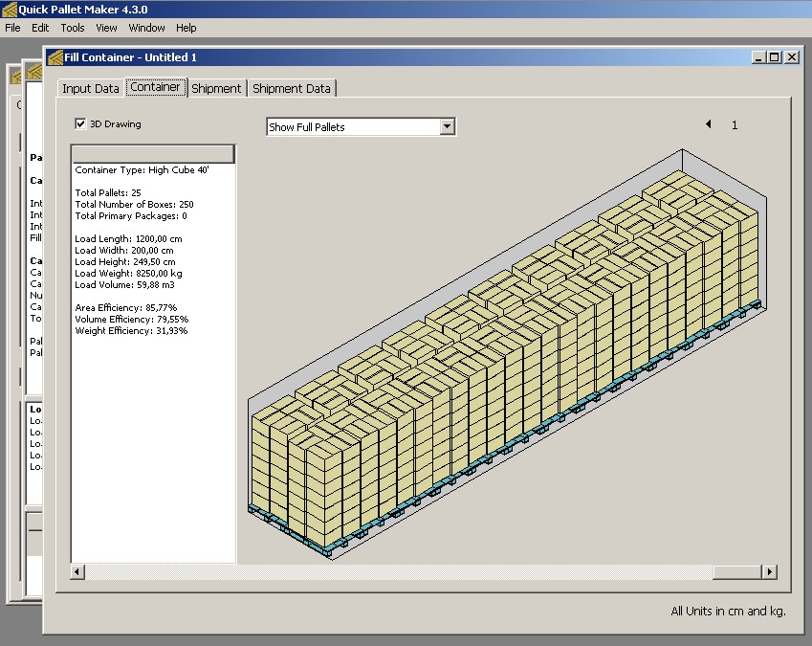The height and width of the screenshot is (646, 812).
Task: Click 'Container Type: High Cube 40'' text
Action: (142, 170)
